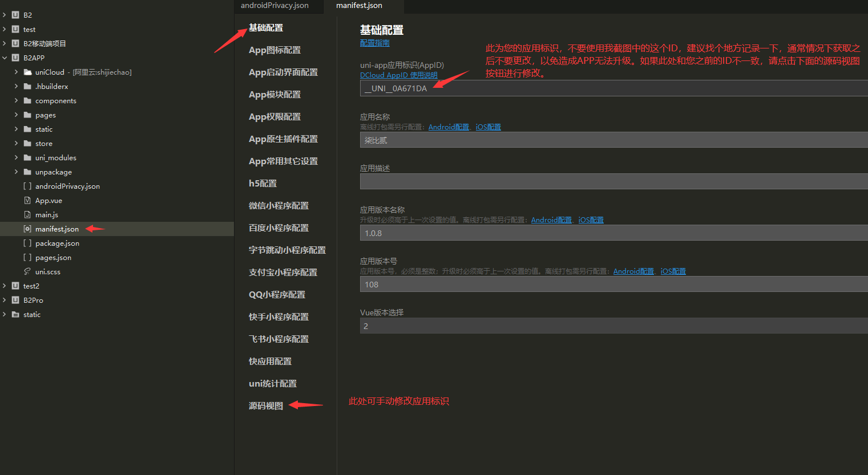Expand the components folder arrow

tap(16, 101)
